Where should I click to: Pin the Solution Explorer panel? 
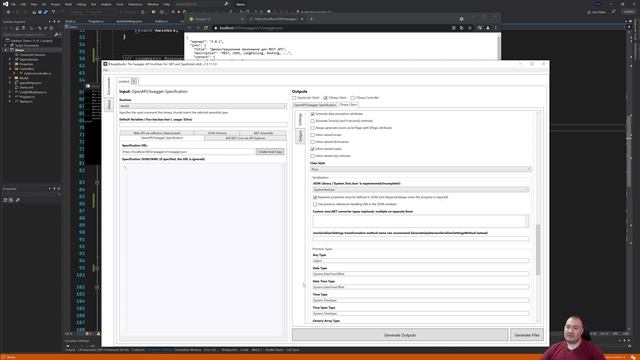click(x=54, y=22)
